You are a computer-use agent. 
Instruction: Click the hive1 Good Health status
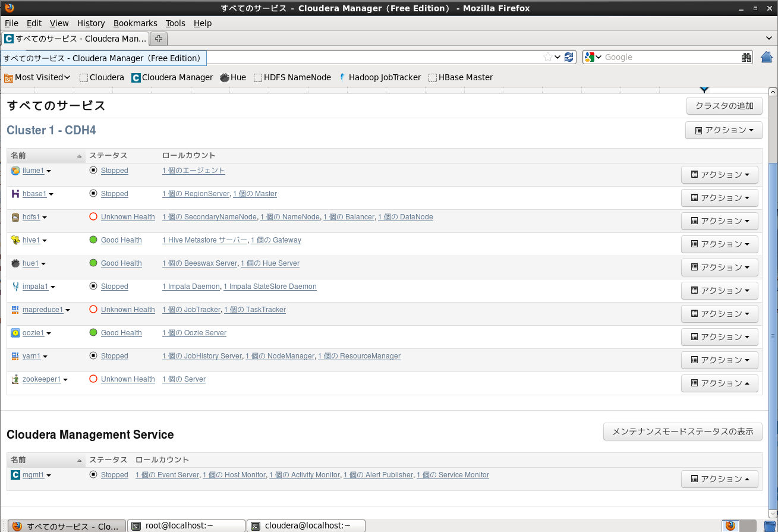click(121, 240)
